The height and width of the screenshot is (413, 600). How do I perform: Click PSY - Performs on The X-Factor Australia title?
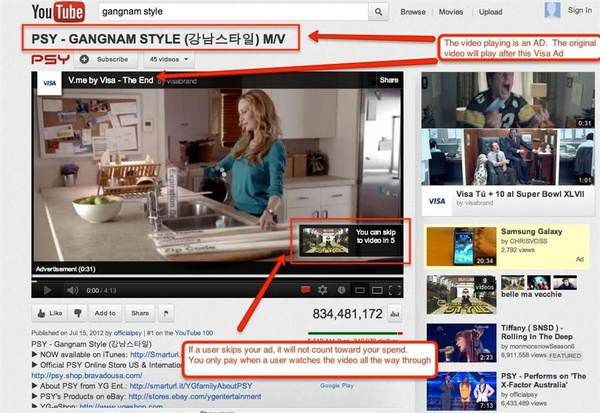point(543,380)
